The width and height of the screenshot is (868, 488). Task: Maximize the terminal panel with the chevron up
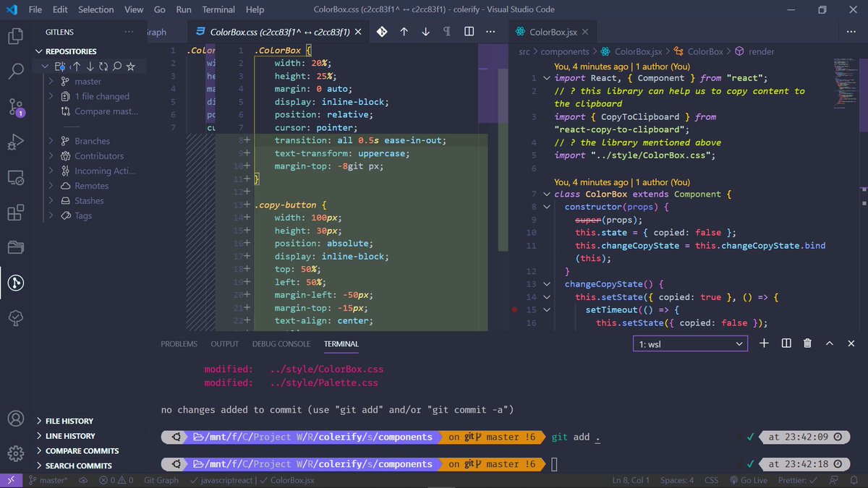[830, 343]
